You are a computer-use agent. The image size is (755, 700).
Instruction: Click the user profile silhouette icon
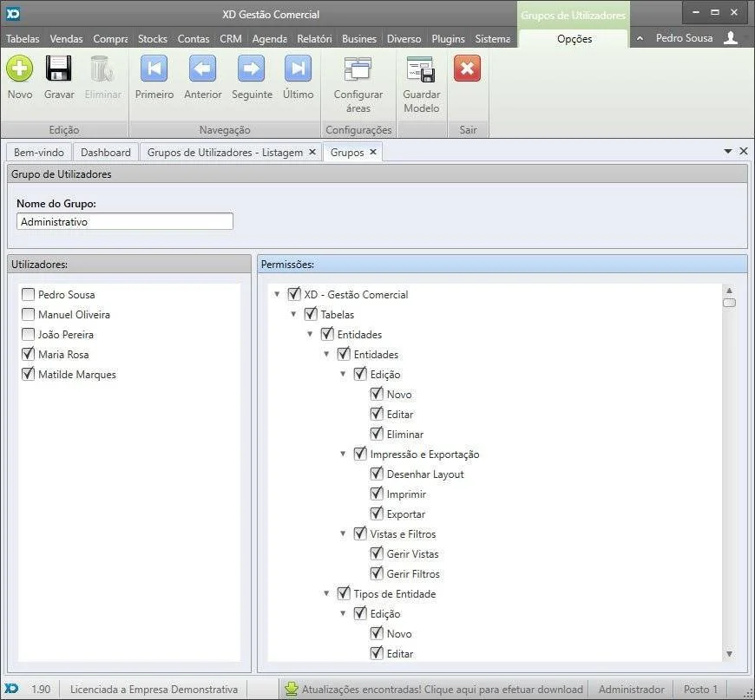[x=731, y=37]
